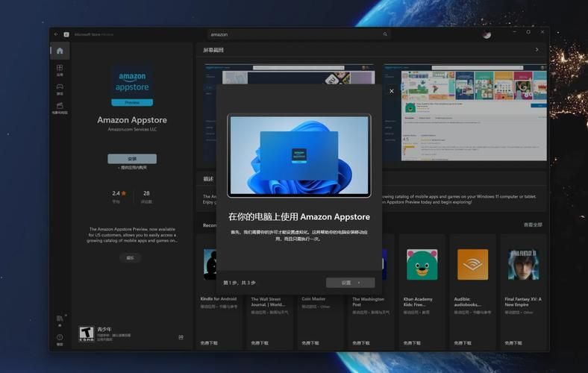Go back with the arrow in title bar

click(x=56, y=34)
